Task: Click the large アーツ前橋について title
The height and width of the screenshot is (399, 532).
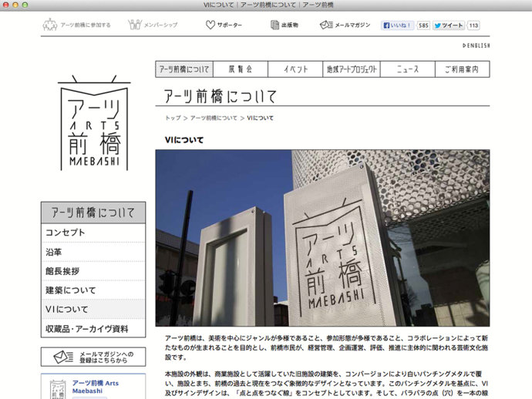Action: (221, 96)
